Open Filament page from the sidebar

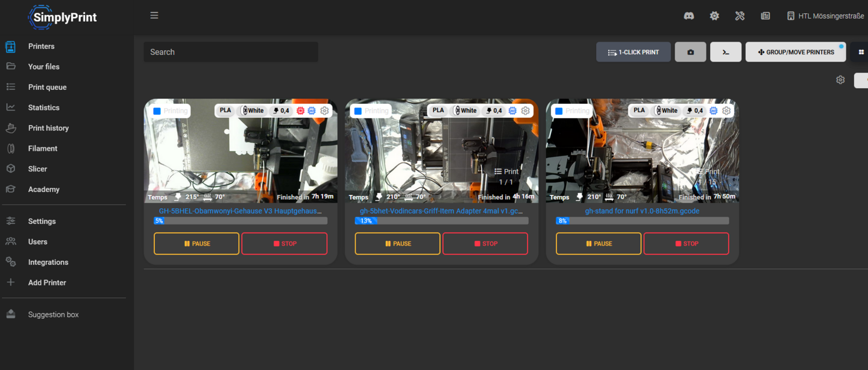pos(42,148)
